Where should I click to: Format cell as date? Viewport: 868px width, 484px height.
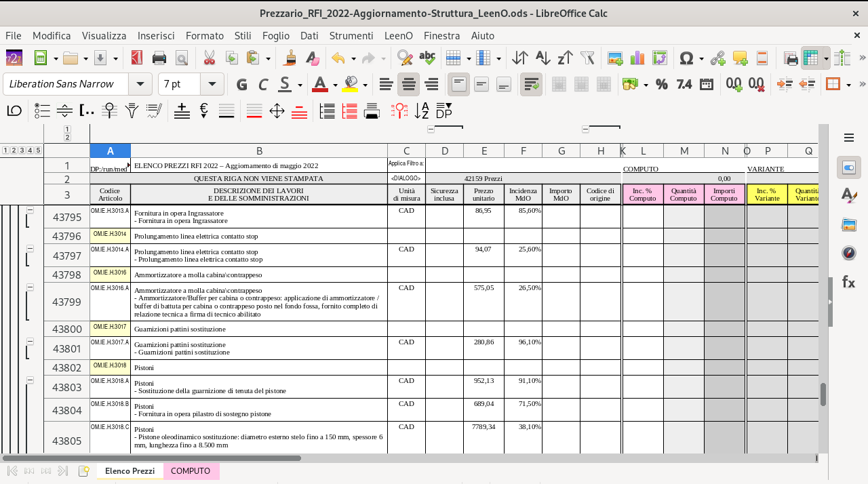[706, 84]
